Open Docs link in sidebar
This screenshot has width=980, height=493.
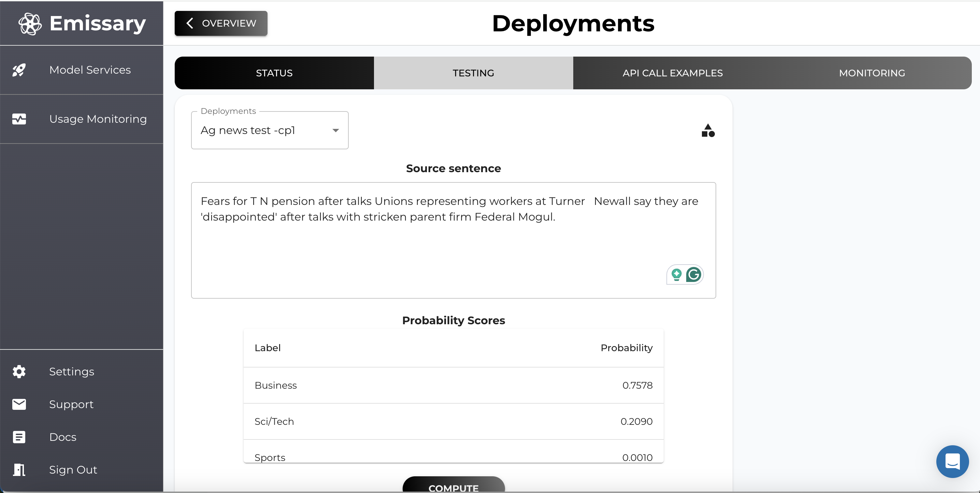(x=63, y=437)
